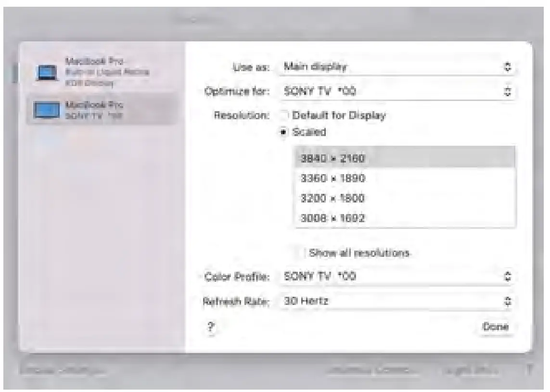Open the Refresh Rate dropdown
Image resolution: width=550 pixels, height=392 pixels.
(397, 301)
